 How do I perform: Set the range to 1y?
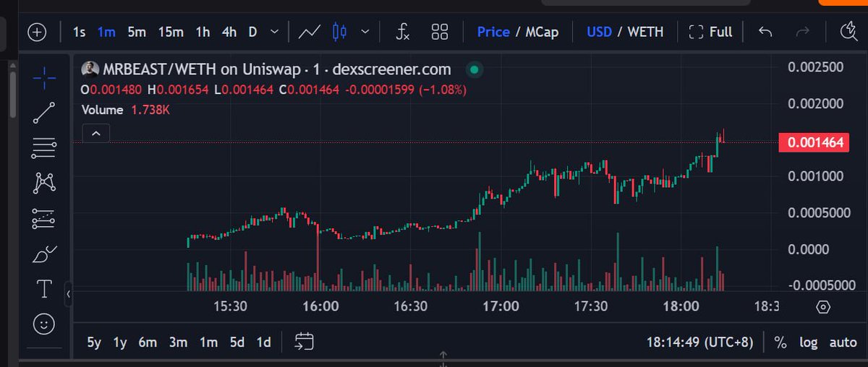click(x=120, y=342)
